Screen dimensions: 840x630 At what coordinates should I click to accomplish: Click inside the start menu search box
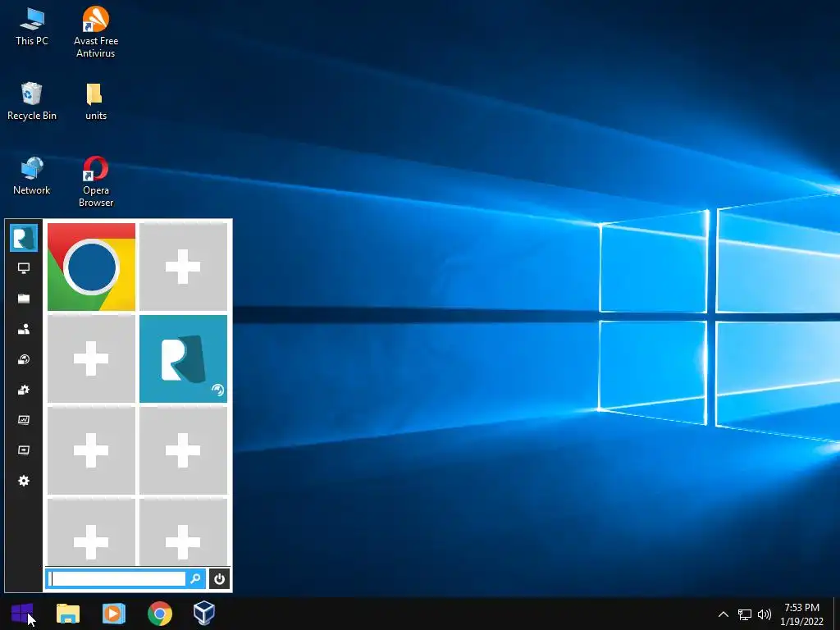click(116, 578)
